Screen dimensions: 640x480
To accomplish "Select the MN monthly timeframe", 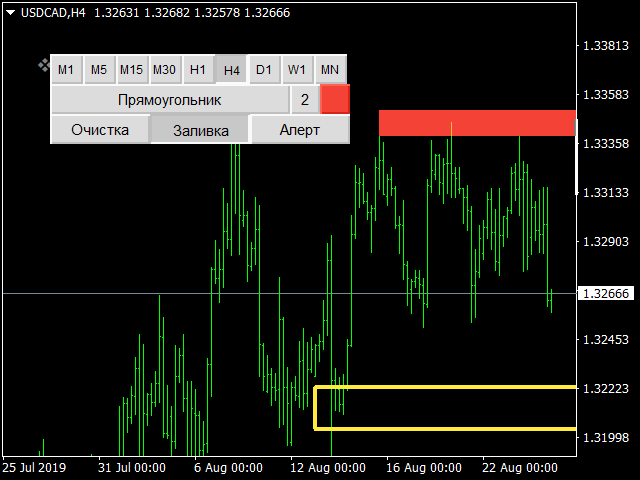I will tap(330, 69).
